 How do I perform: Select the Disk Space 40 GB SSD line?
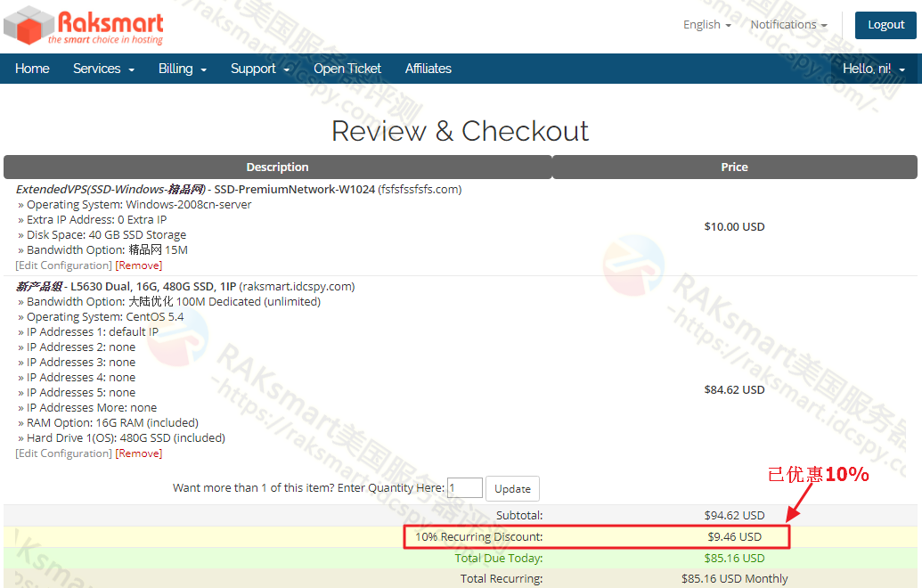(x=102, y=235)
